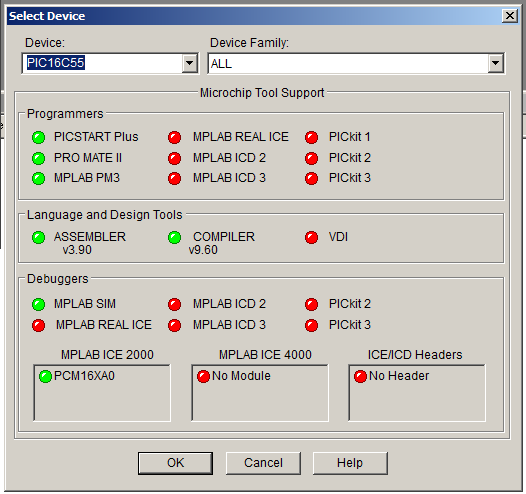Click the red MPLAB REAL ICE programmer indicator
This screenshot has height=494, width=526.
[x=174, y=137]
